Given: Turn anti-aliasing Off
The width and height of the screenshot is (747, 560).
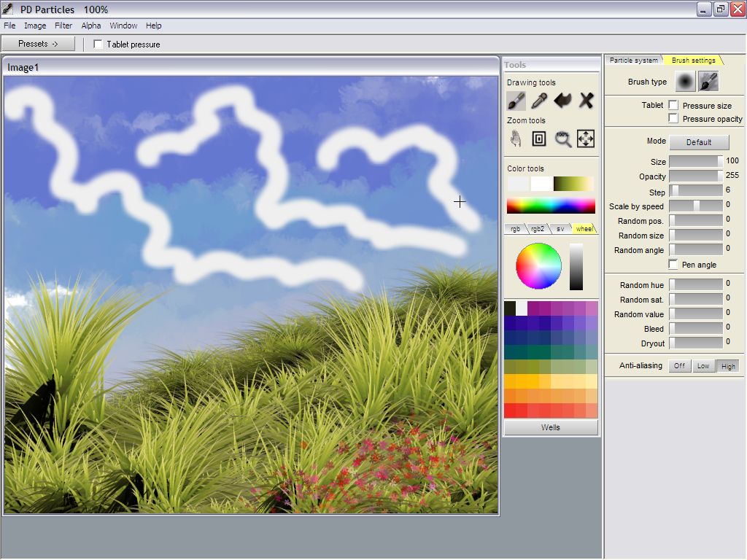Looking at the screenshot, I should click(679, 366).
